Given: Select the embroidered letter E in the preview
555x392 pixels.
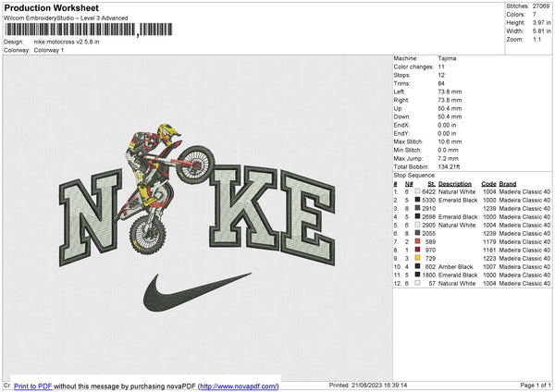Looking at the screenshot, I should tap(307, 217).
